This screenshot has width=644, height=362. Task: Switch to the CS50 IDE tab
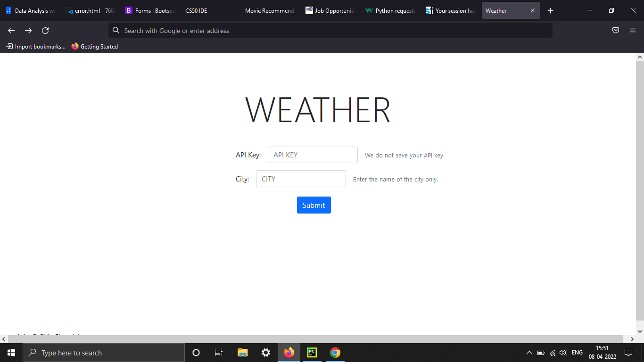click(196, 10)
